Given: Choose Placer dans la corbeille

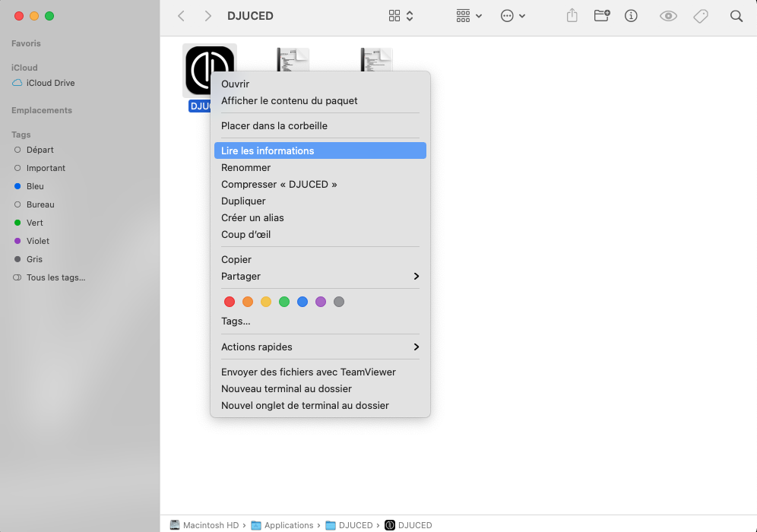Looking at the screenshot, I should tap(274, 125).
